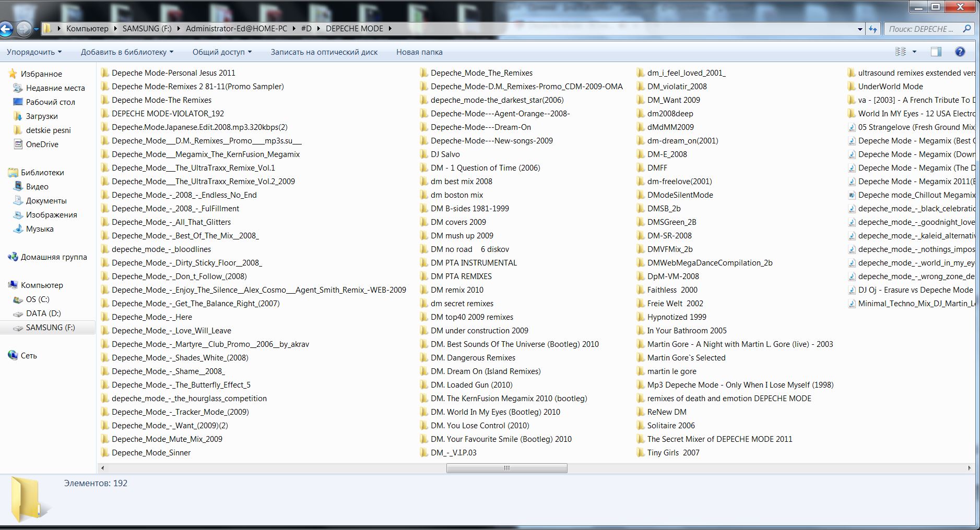
Task: Open Help with the question mark icon
Action: [960, 52]
